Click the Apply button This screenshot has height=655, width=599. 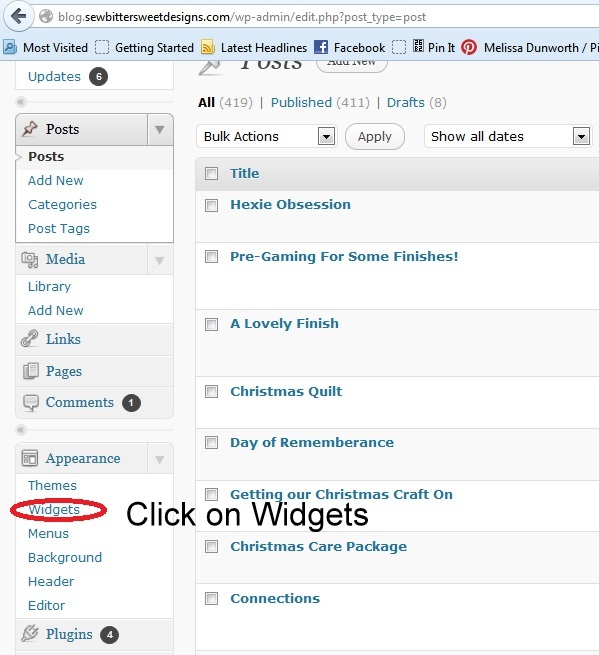375,136
